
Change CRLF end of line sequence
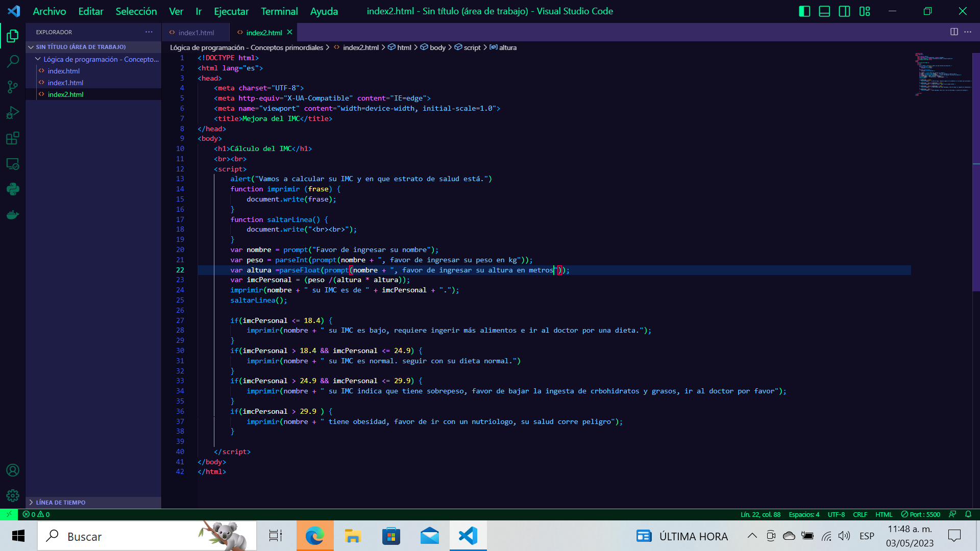tap(860, 514)
